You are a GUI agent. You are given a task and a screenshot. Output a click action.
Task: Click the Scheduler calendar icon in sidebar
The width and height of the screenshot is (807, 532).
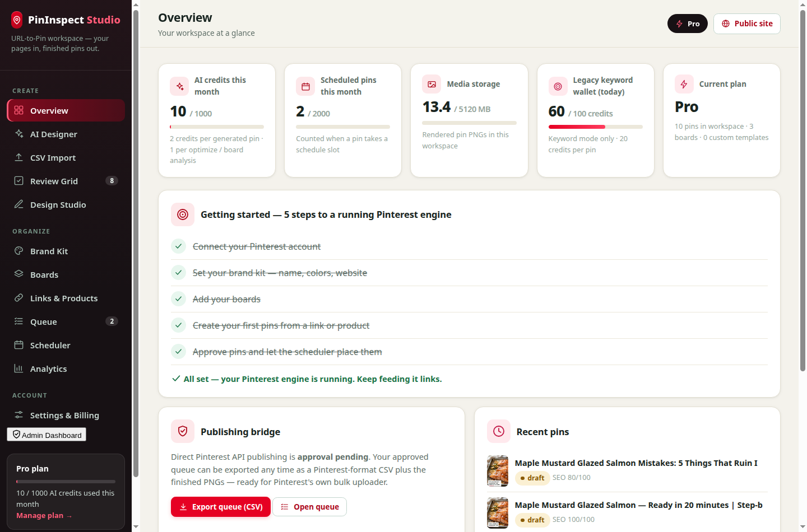tap(19, 345)
